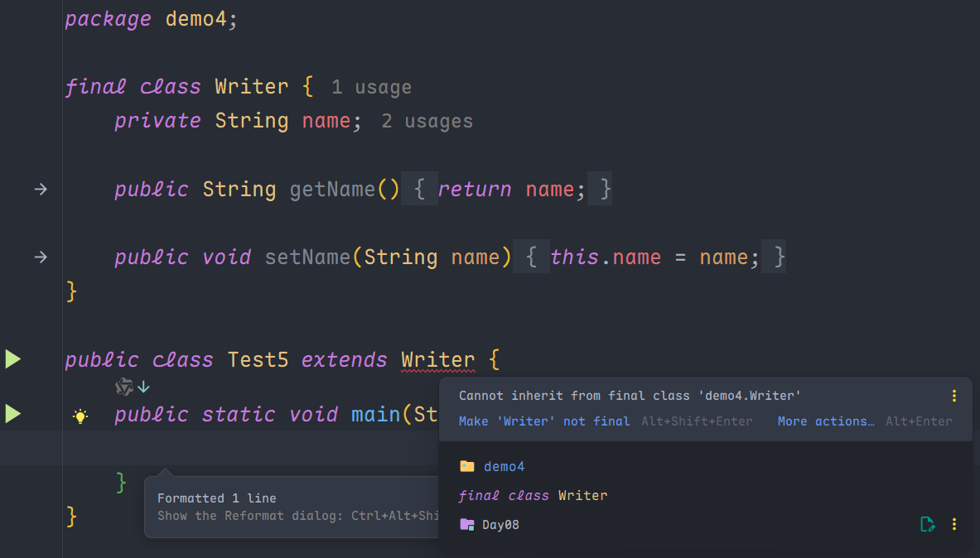Click the red-underlined Writer after extends
Screen dimensions: 980x558
pyautogui.click(x=437, y=360)
